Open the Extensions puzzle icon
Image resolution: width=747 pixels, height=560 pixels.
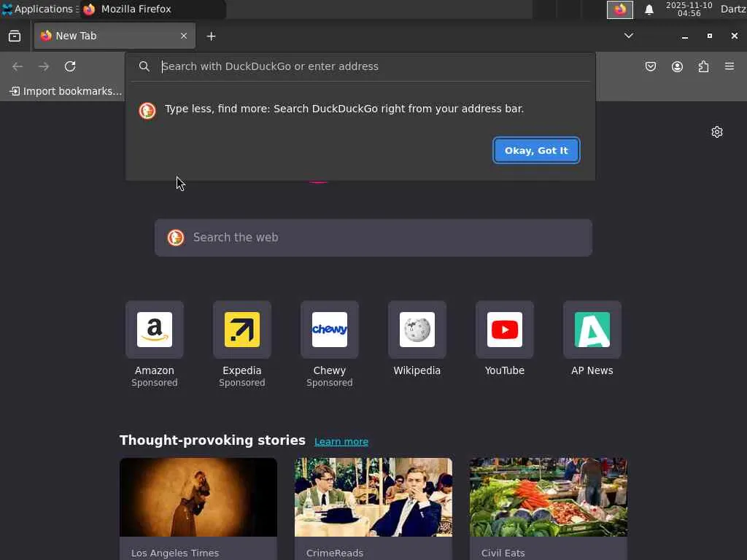point(703,66)
